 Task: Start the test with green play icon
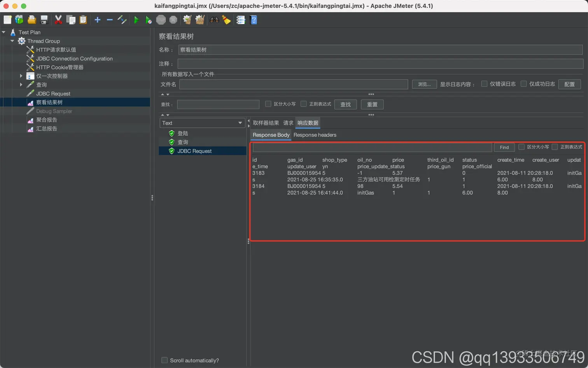[136, 20]
